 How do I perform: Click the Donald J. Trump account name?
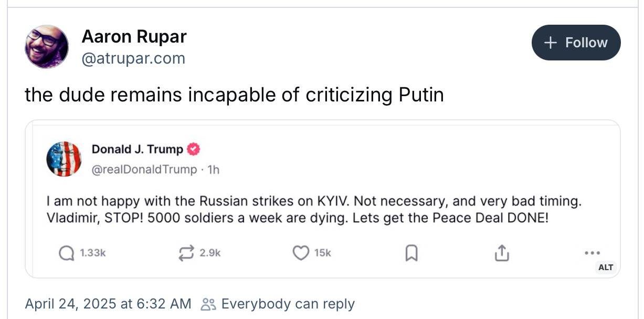137,149
